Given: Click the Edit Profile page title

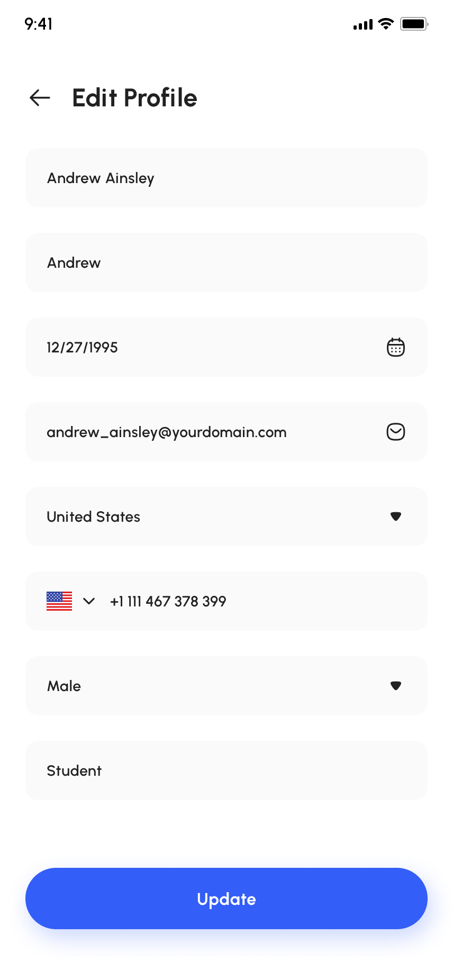Looking at the screenshot, I should pyautogui.click(x=134, y=98).
